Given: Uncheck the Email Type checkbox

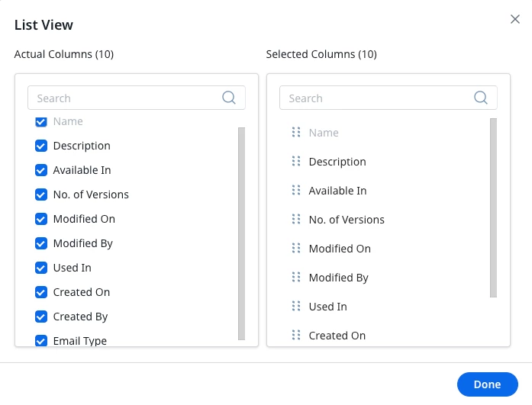Looking at the screenshot, I should coord(41,341).
